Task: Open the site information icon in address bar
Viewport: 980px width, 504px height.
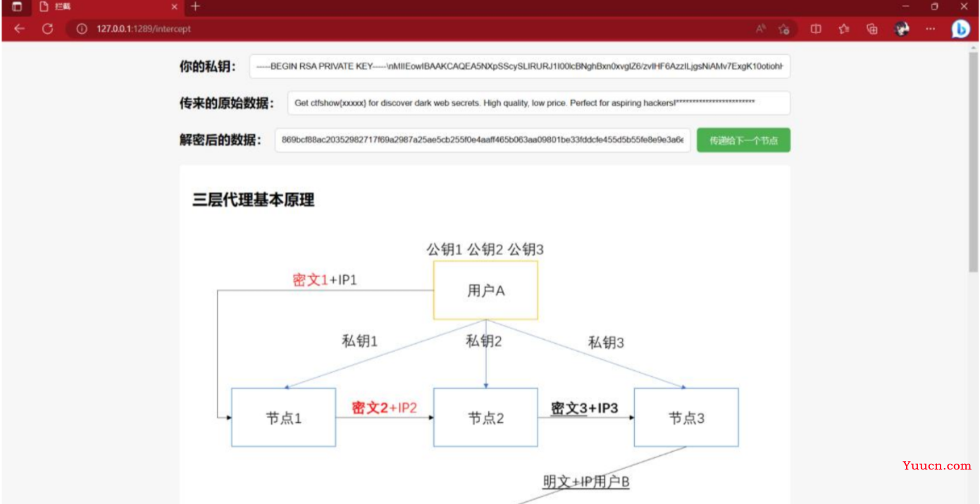Action: 82,29
